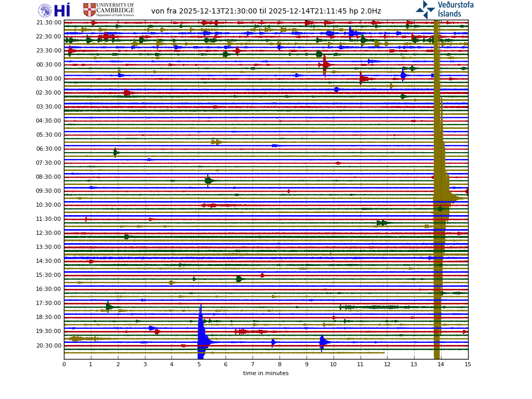Select the plot title with date range
Screen dimensions: 532x399
[266, 11]
